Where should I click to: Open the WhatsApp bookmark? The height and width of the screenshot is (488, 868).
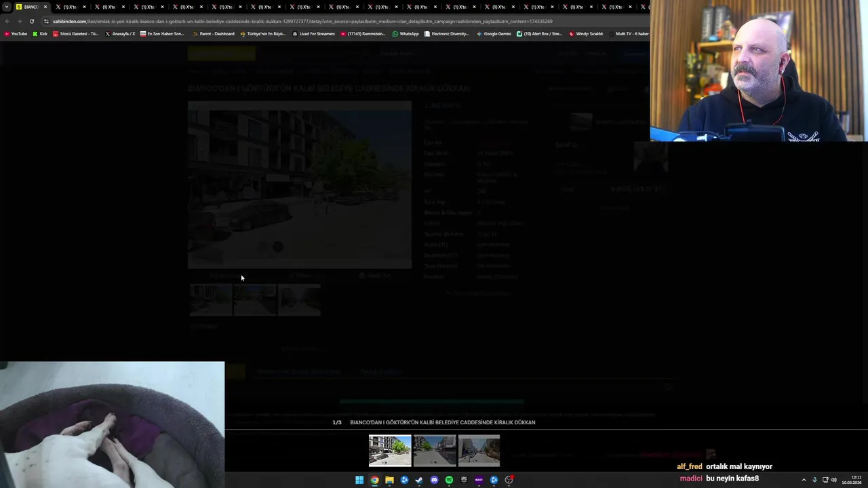406,34
